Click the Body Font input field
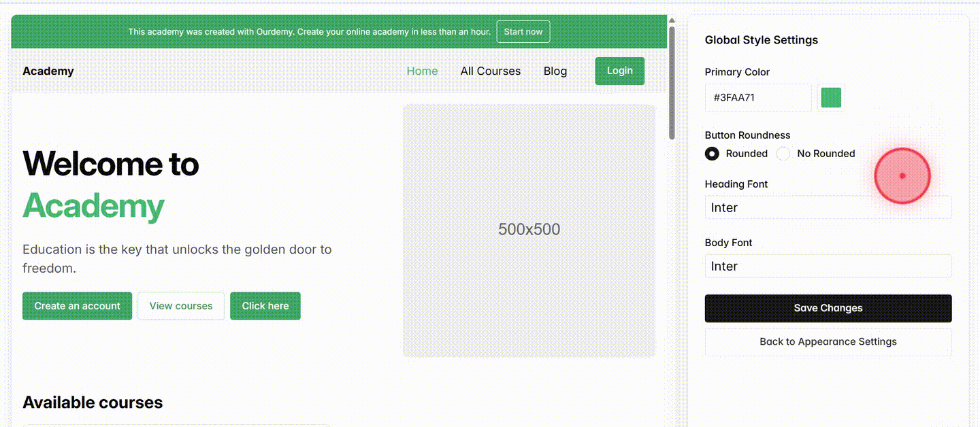 pos(828,266)
